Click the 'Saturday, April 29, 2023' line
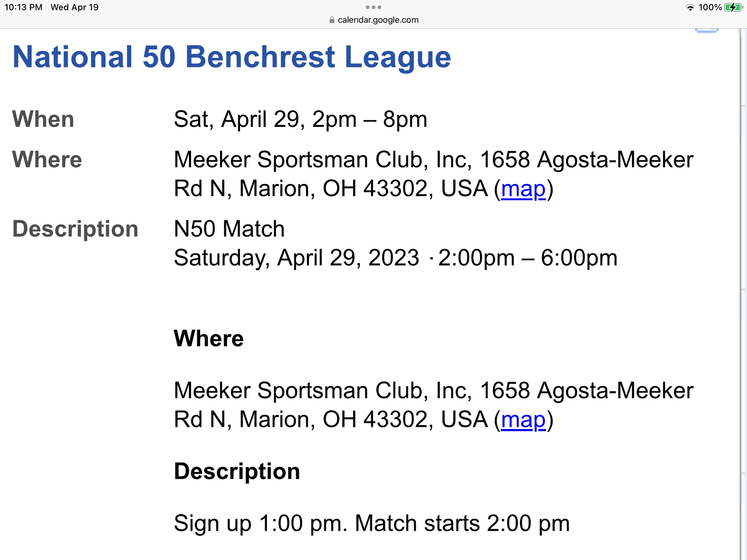 tap(395, 258)
